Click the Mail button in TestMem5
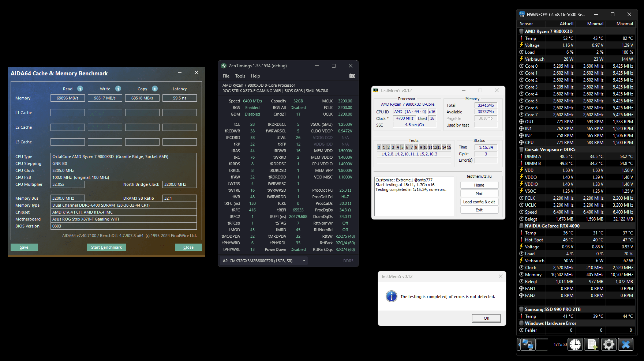Viewport: 644px width, 361px height. pos(479,193)
